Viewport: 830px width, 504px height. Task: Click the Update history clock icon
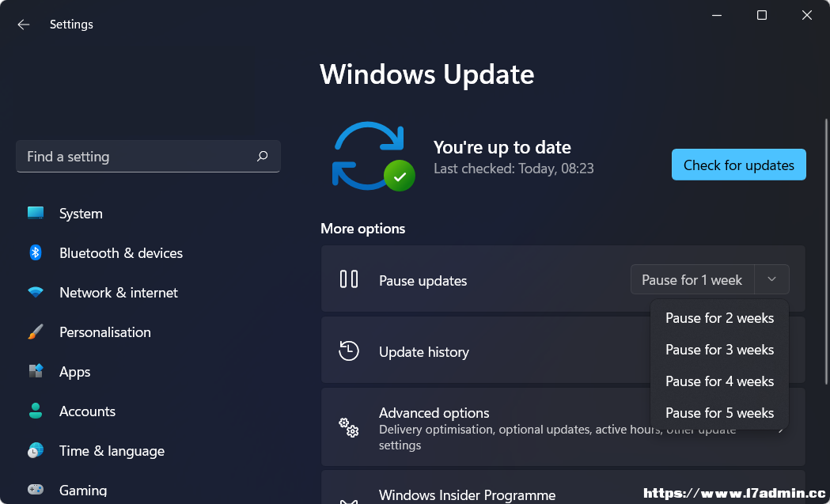coord(349,351)
